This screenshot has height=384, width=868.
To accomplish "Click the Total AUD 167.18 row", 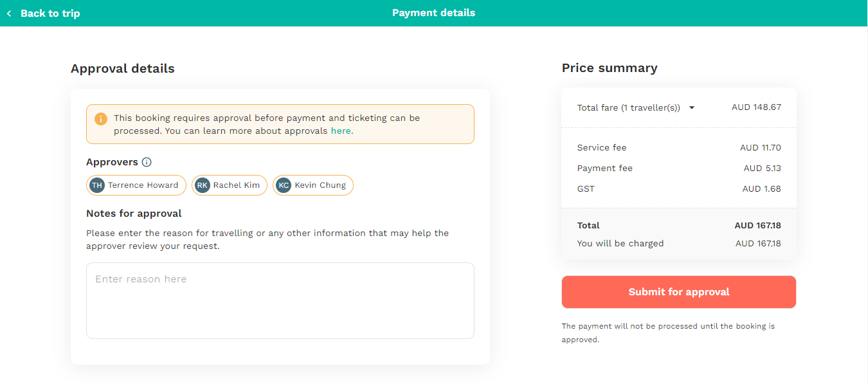I will coord(679,226).
